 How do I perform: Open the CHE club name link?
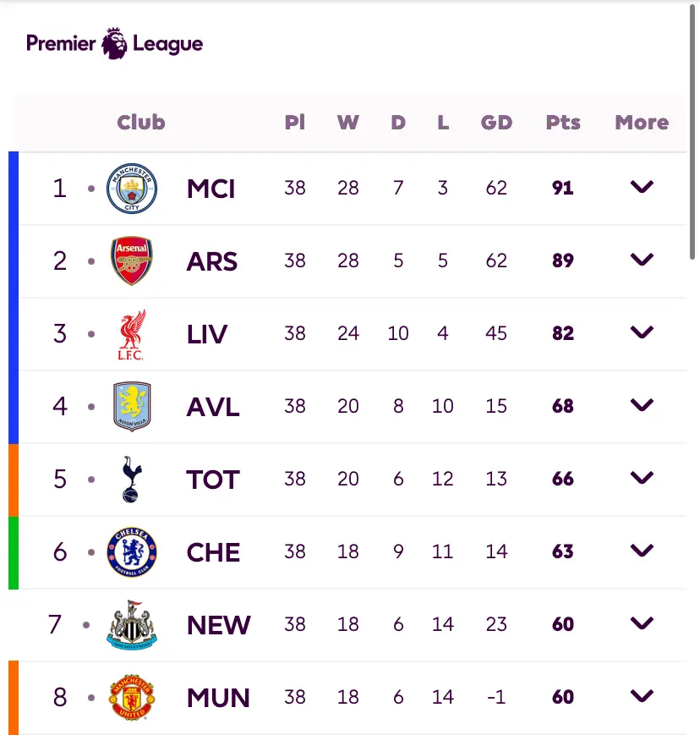[x=213, y=552]
